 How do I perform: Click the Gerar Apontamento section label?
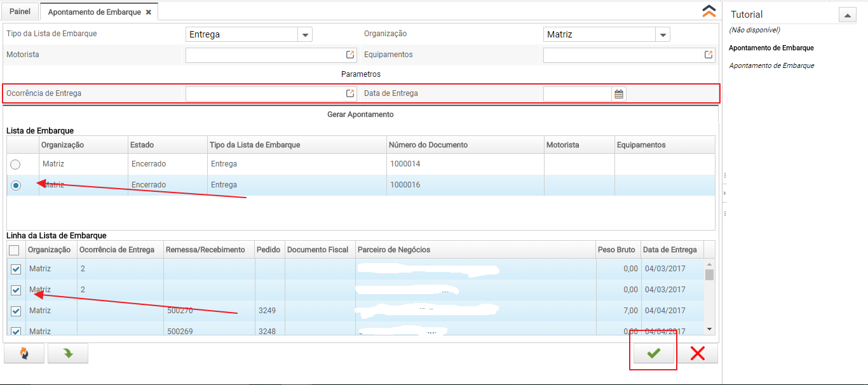click(x=360, y=114)
